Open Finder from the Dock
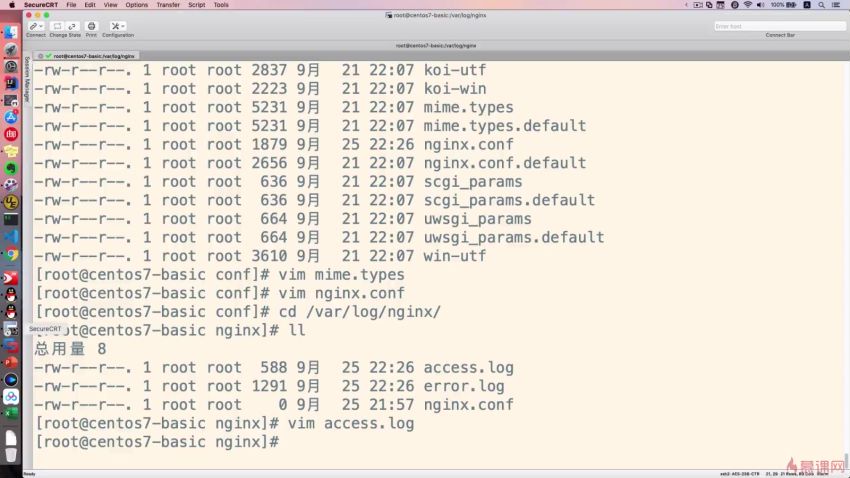The width and height of the screenshot is (850, 478). coord(11,32)
